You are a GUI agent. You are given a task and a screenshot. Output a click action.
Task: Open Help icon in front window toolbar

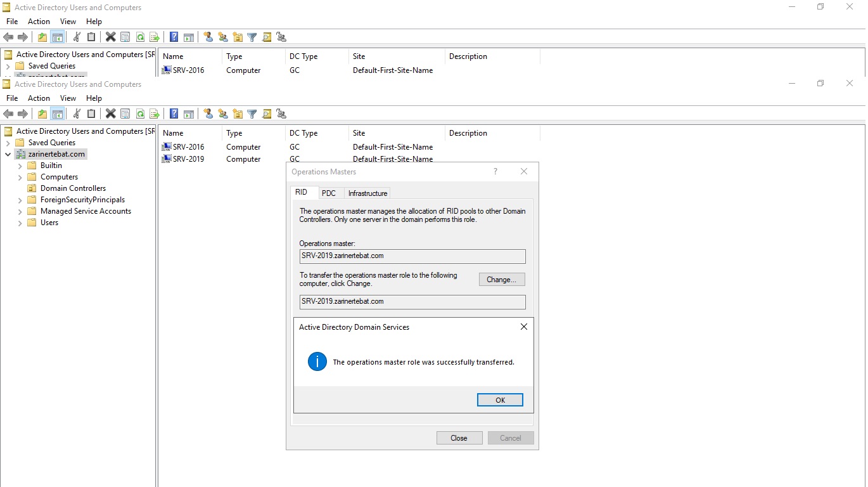pos(174,114)
